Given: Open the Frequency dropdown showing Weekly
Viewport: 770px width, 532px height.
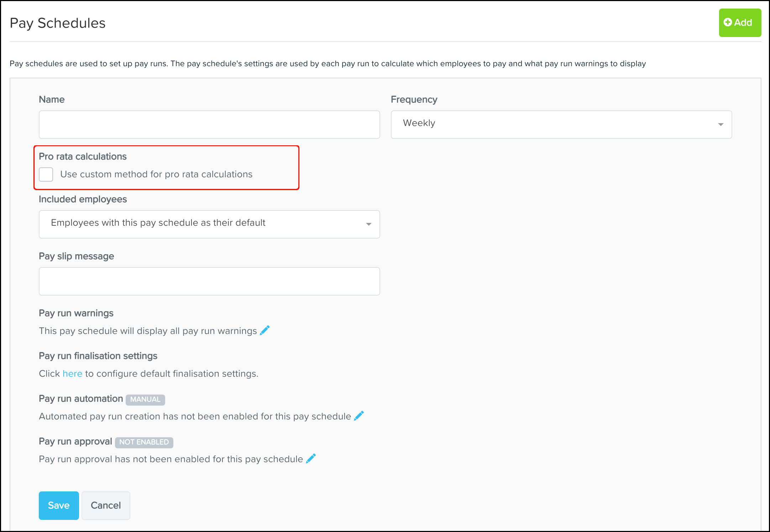Looking at the screenshot, I should (x=561, y=125).
